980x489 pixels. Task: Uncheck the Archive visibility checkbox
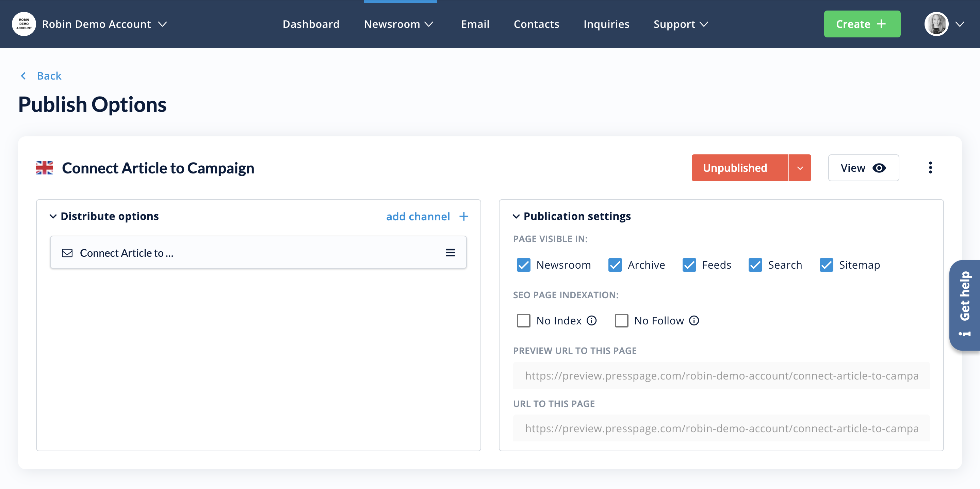pos(615,265)
